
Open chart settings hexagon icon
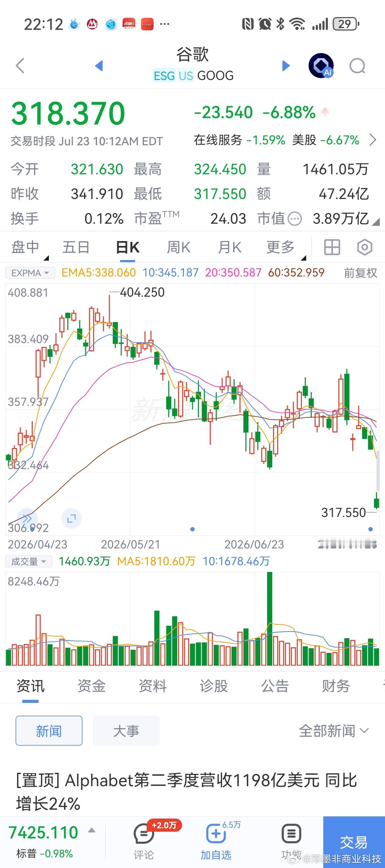click(365, 247)
